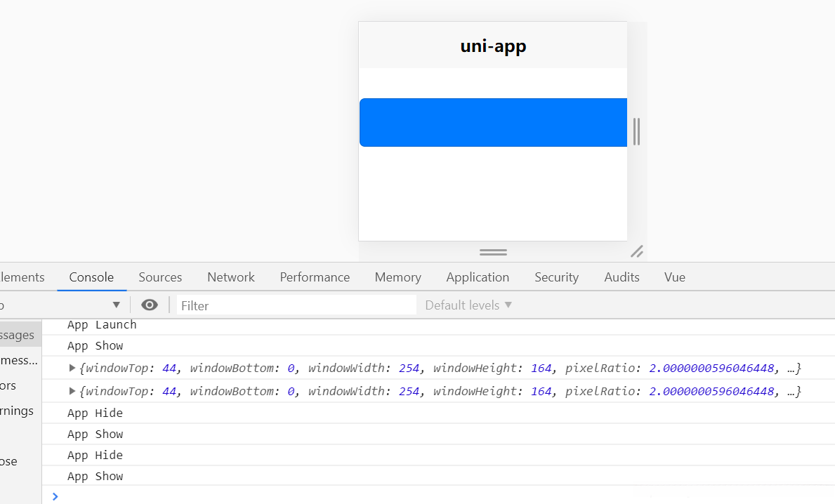
Task: Click the console Filter input field
Action: [x=295, y=305]
